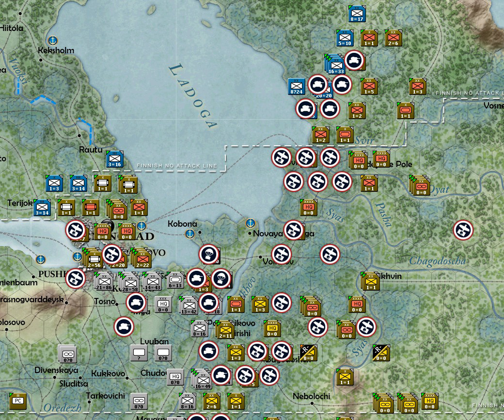Select the gray unknown counter labeled ?
This screenshot has height=420, width=504.
pos(139,353)
